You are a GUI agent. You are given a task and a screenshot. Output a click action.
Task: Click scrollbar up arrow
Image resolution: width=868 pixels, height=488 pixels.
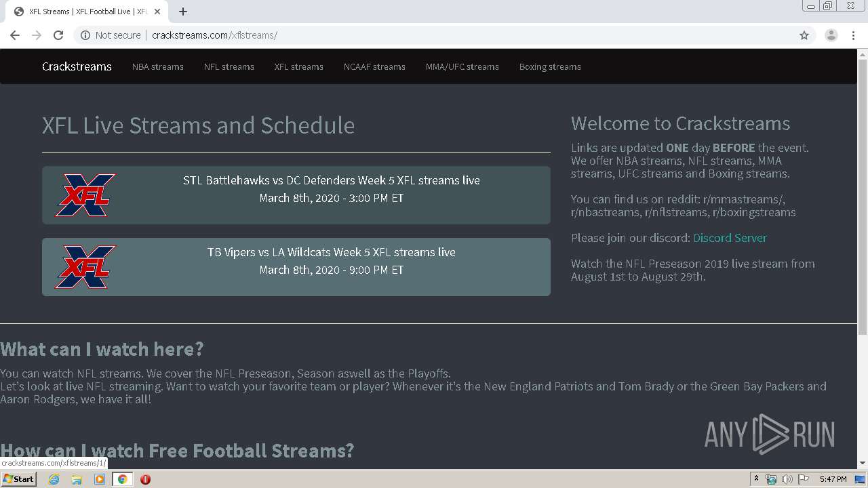coord(863,54)
